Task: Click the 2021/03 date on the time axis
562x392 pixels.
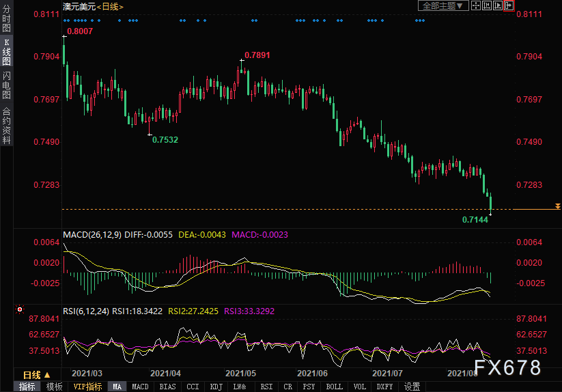Action: click(87, 374)
